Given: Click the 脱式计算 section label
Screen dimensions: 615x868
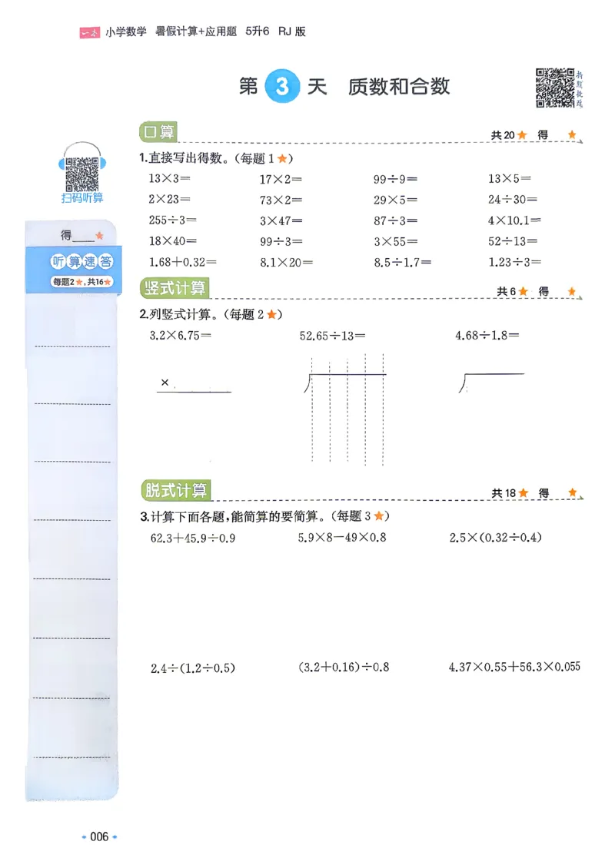Looking at the screenshot, I should click(x=175, y=490).
